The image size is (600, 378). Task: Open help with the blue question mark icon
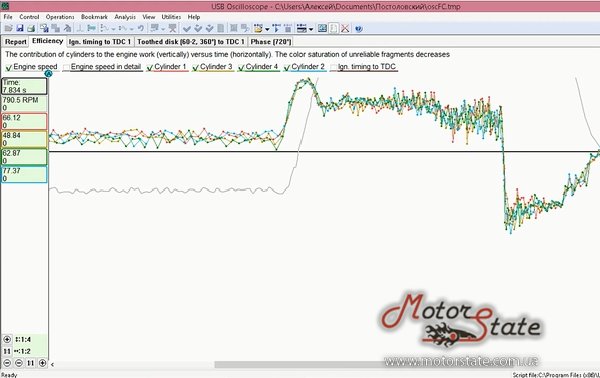[359, 29]
